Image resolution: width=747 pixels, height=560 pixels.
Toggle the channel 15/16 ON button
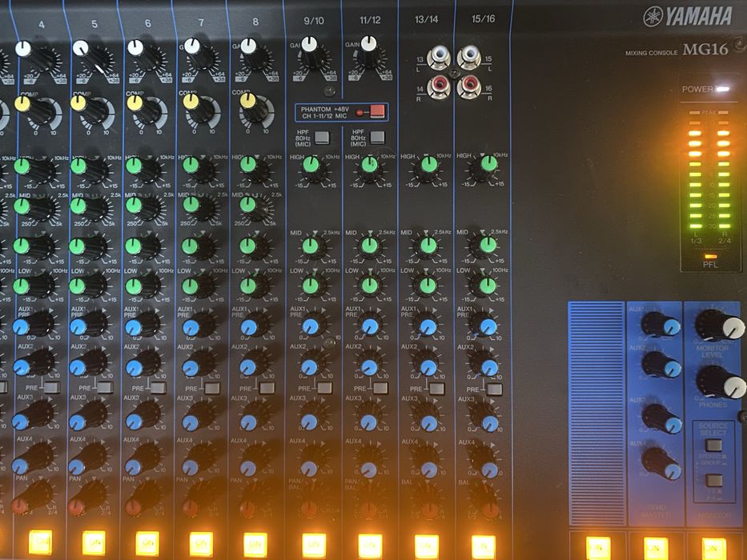coord(484,547)
